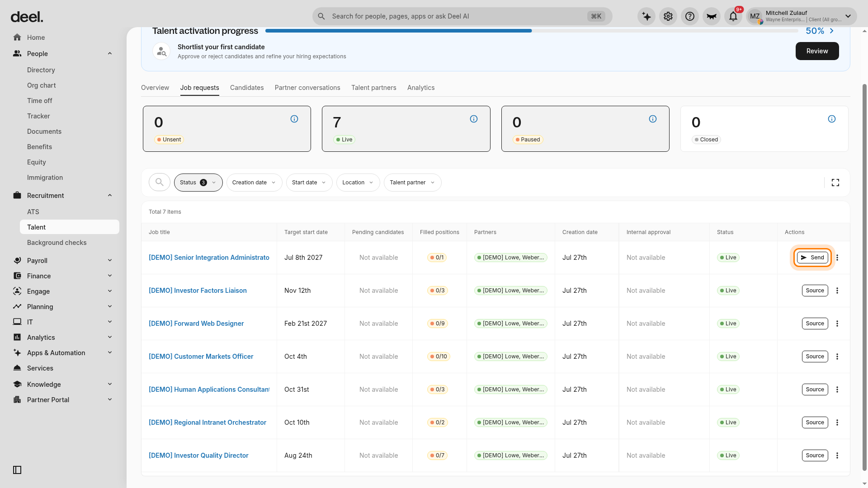Open help question mark icon
The height and width of the screenshot is (488, 868).
pos(690,16)
